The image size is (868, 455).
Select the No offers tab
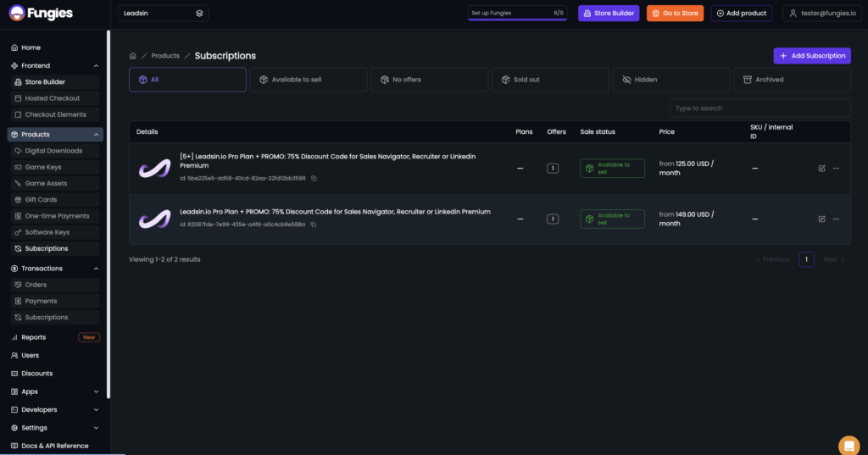click(430, 80)
